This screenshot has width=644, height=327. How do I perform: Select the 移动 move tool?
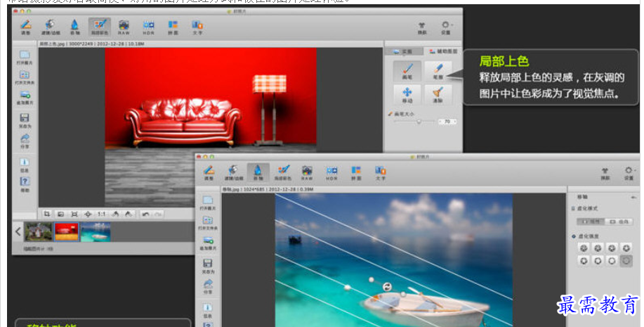coord(407,95)
